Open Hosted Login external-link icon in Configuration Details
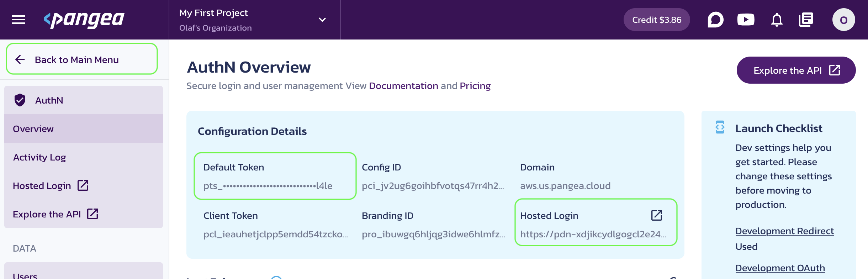 coord(657,215)
